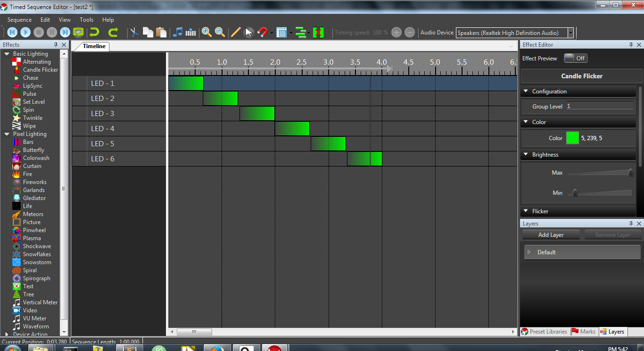This screenshot has width=644, height=351.
Task: Click the music note audio icon
Action: 178,33
